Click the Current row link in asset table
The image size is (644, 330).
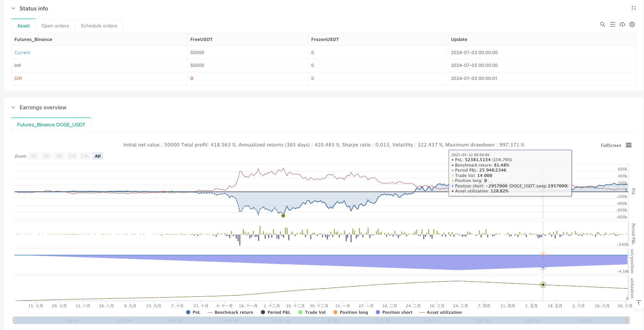pos(22,53)
